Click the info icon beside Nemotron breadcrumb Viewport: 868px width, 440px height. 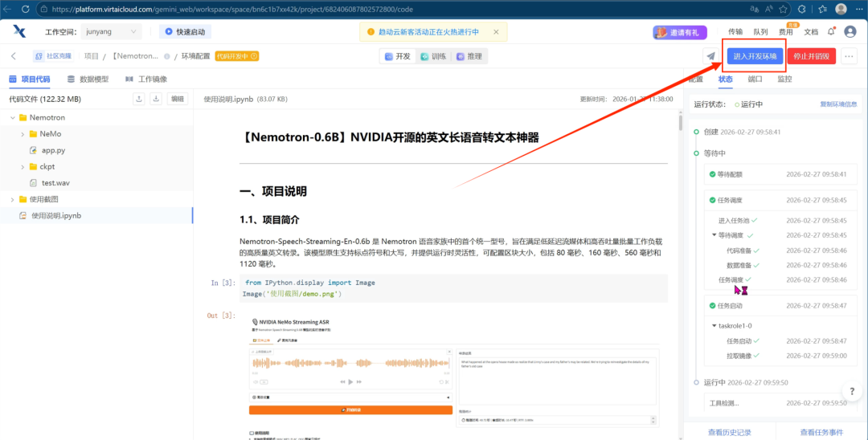point(166,56)
